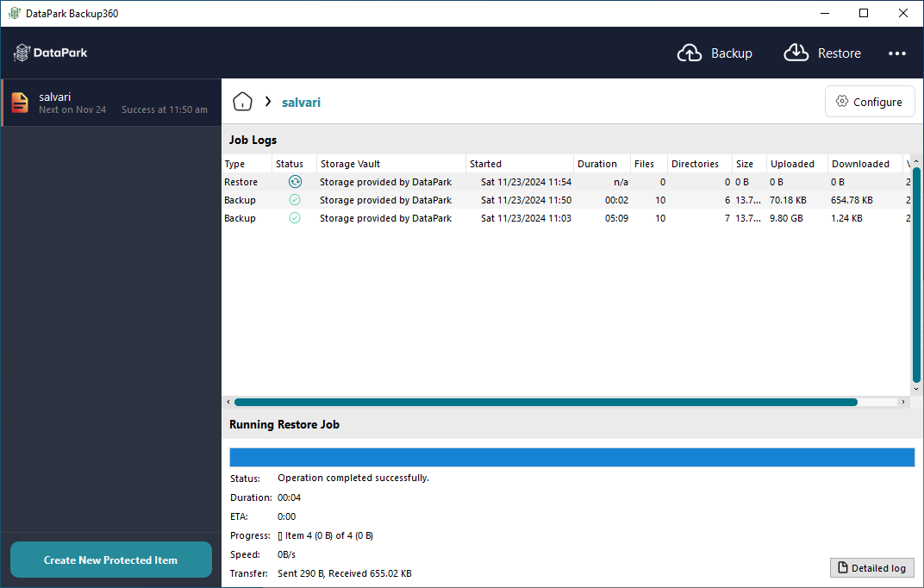Click the vertical scrollbar down arrow
924x588 pixels.
pyautogui.click(x=916, y=389)
